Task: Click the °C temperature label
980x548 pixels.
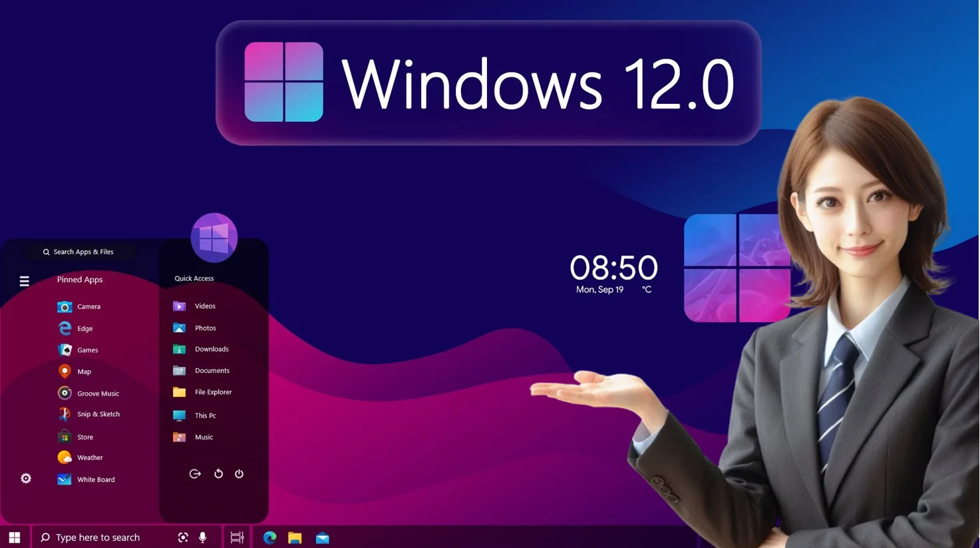Action: coord(647,290)
